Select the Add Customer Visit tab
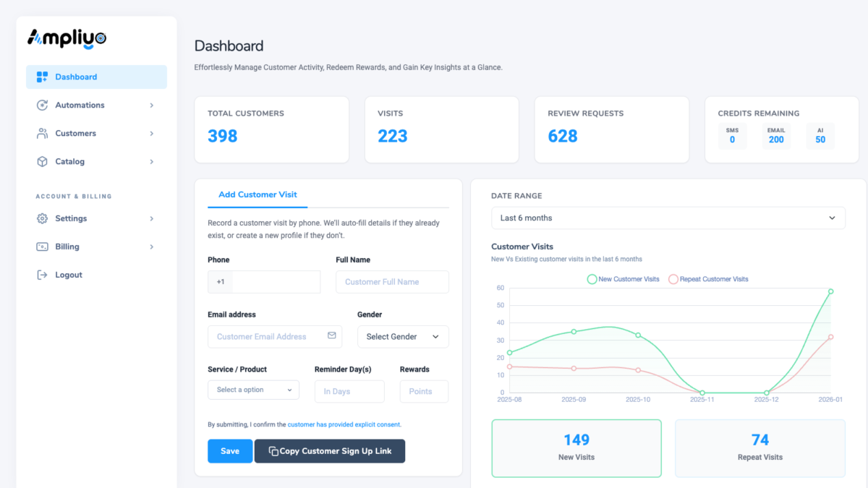The image size is (868, 488). (258, 194)
